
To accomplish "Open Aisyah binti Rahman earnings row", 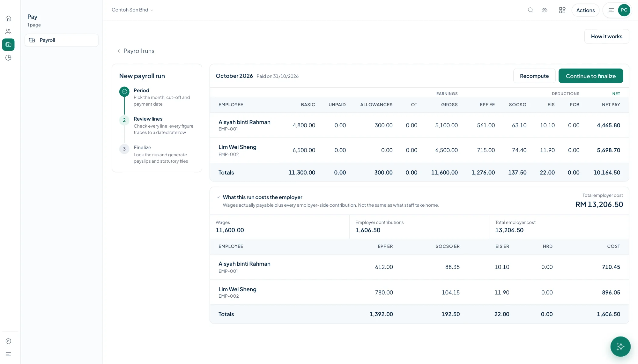I will pos(419,125).
